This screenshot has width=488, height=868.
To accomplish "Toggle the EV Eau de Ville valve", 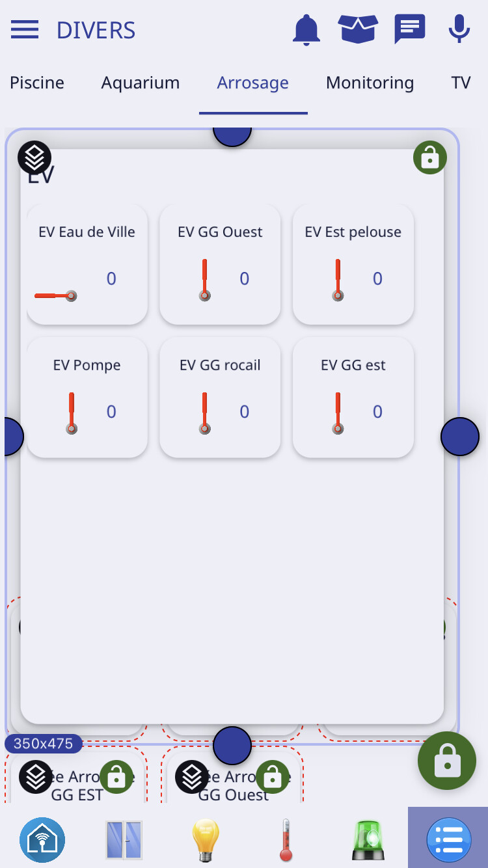I will coord(56,296).
